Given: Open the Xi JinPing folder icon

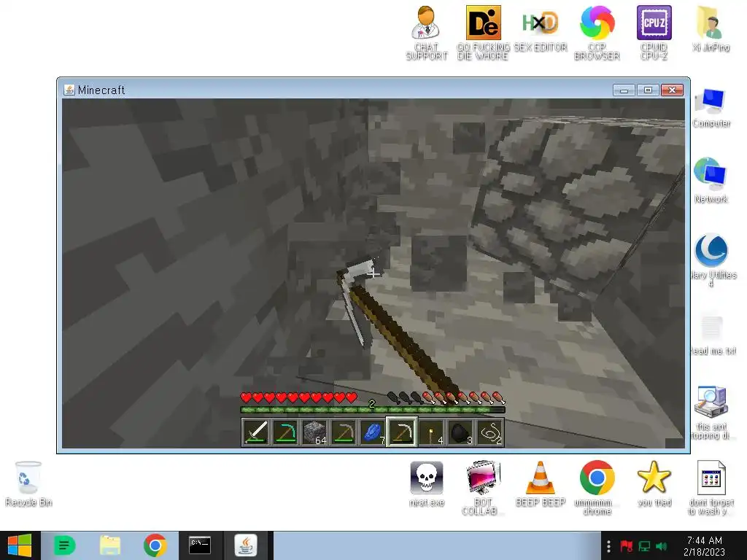Looking at the screenshot, I should [711, 28].
